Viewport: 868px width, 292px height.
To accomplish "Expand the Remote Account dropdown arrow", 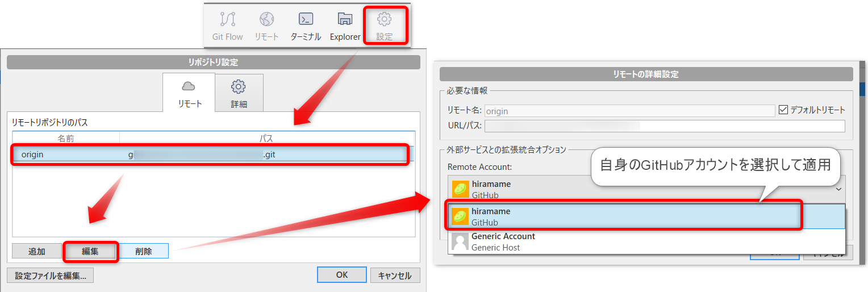I will tap(838, 189).
